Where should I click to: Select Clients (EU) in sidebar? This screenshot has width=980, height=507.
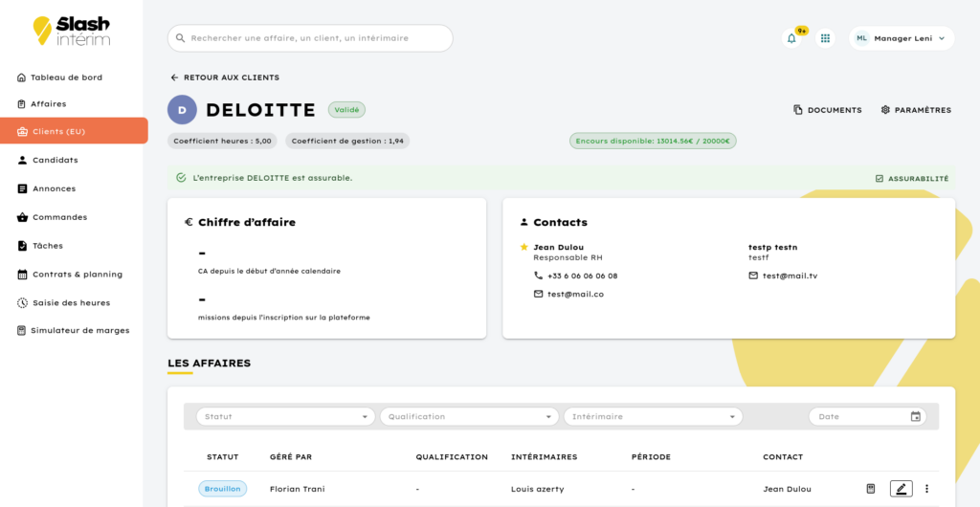click(74, 131)
